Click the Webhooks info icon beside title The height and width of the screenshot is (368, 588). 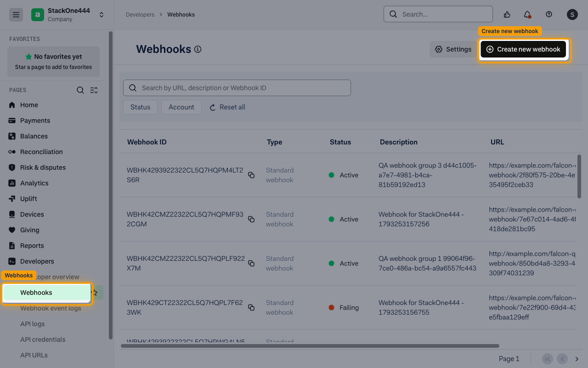point(198,49)
